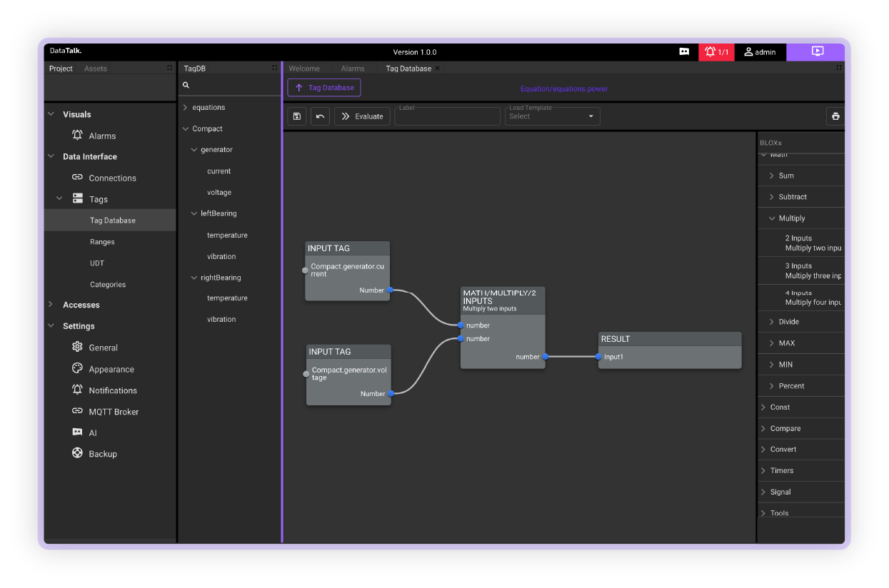
Task: Click the purple presentation screen icon top right
Action: (815, 51)
